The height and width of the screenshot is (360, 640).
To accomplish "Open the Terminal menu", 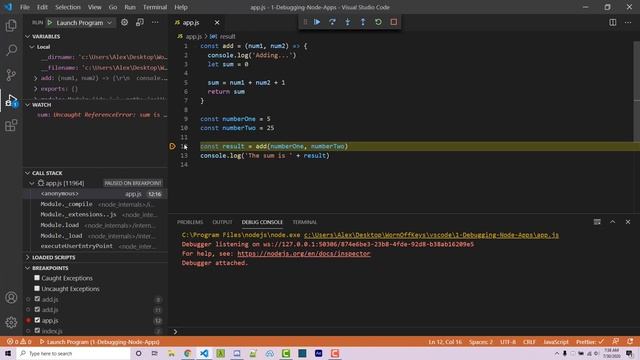I will coord(155,7).
